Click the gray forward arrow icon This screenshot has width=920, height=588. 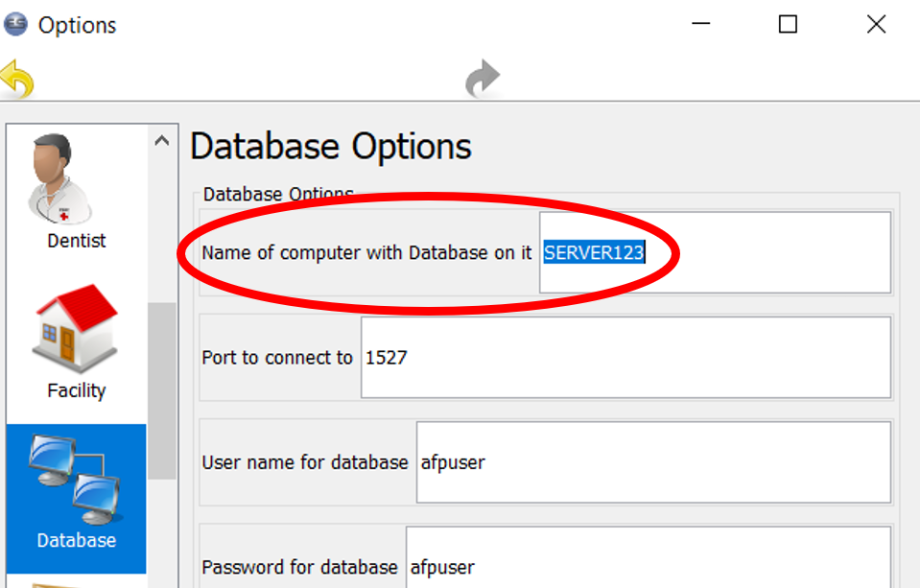pyautogui.click(x=483, y=80)
